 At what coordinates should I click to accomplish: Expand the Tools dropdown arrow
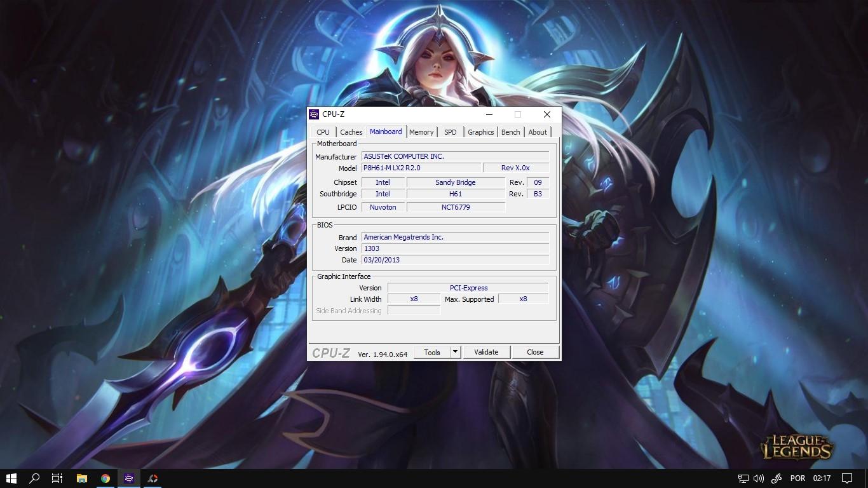[455, 352]
